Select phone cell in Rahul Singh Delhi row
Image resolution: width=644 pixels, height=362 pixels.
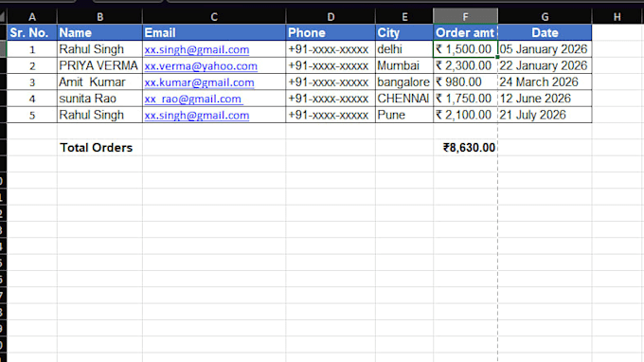click(x=331, y=49)
